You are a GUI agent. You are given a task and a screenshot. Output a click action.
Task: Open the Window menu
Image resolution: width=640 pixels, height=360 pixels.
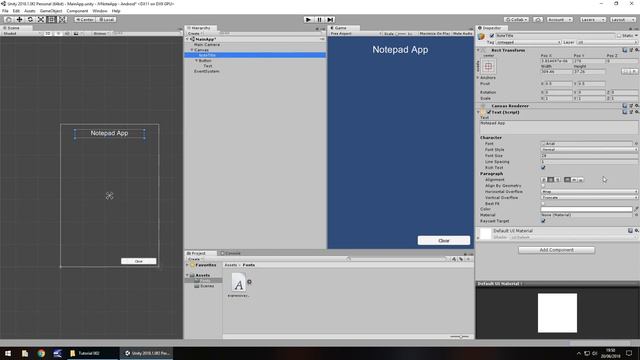[x=100, y=11]
